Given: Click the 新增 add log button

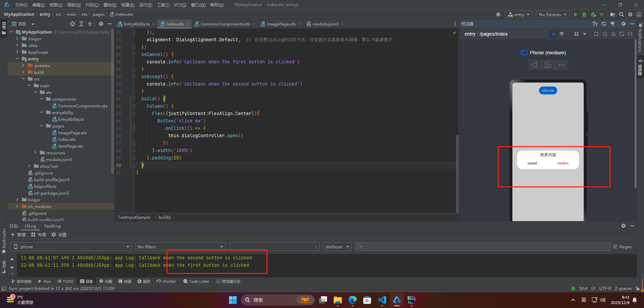Looking at the screenshot, I should click(x=18, y=235).
